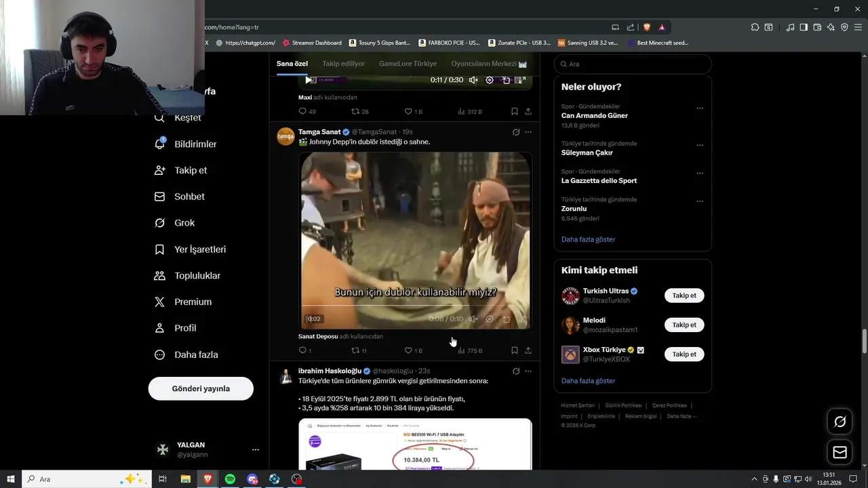The width and height of the screenshot is (868, 488).
Task: Open settings gear on top video
Action: [490, 80]
